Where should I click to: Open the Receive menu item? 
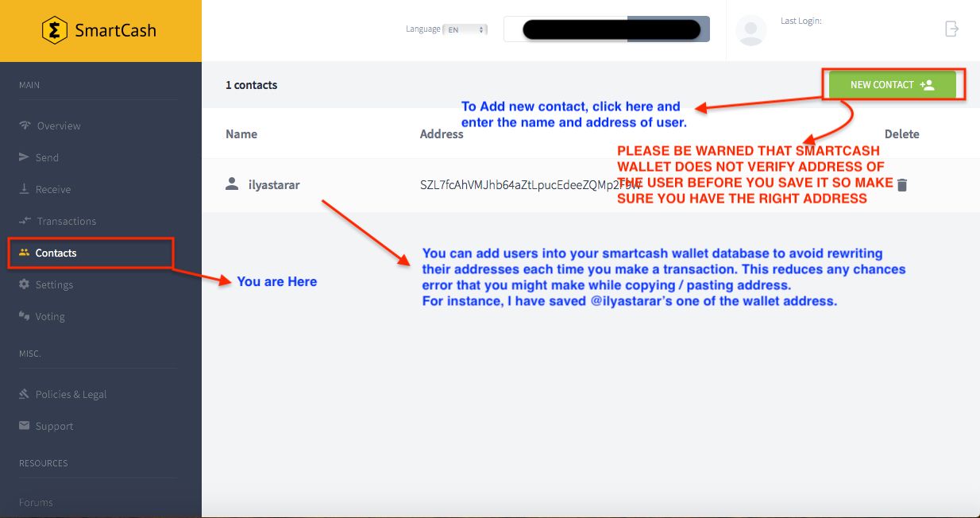[x=53, y=189]
